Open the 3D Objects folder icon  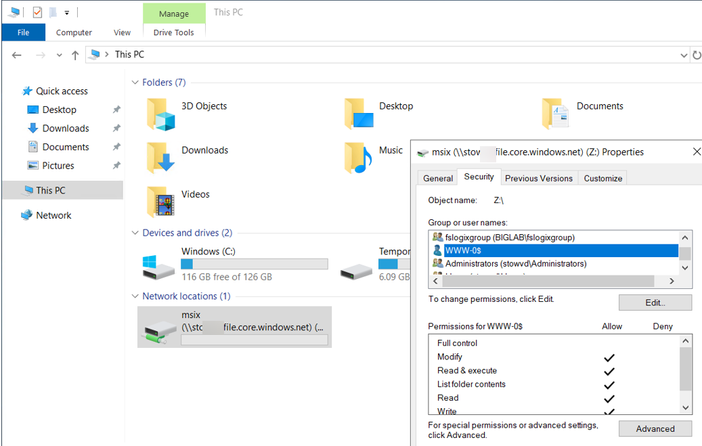pyautogui.click(x=161, y=114)
